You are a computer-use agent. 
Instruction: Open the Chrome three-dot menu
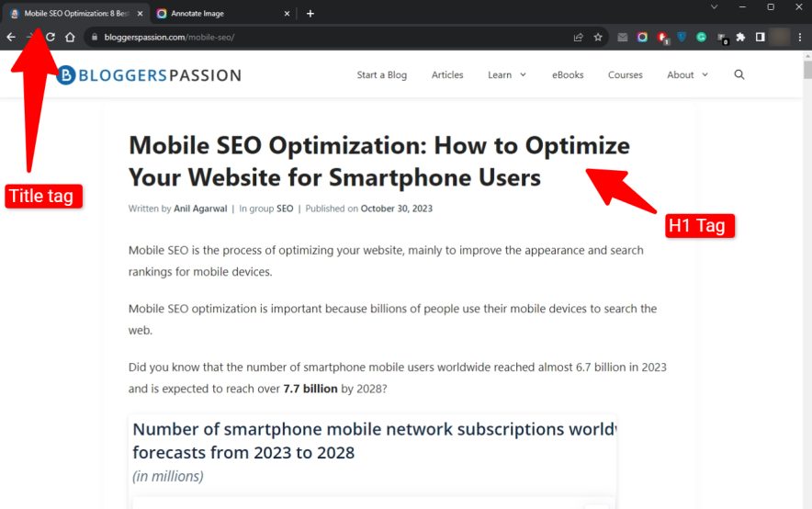tap(800, 38)
